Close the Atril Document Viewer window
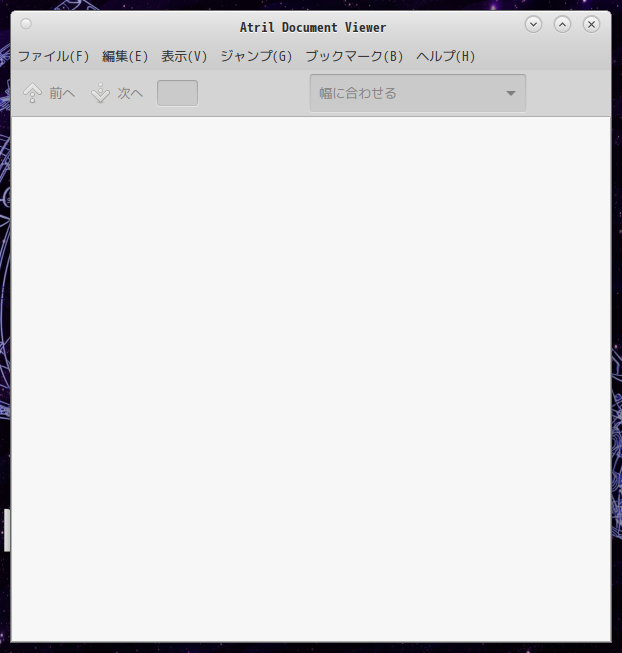The height and width of the screenshot is (653, 622). pyautogui.click(x=591, y=24)
